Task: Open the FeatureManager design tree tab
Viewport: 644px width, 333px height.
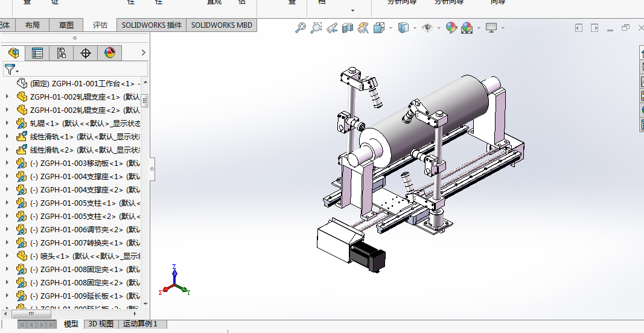Action: [x=13, y=53]
